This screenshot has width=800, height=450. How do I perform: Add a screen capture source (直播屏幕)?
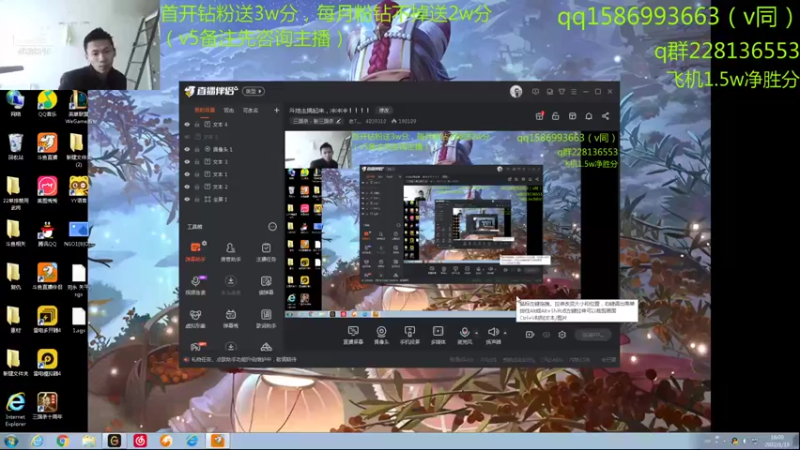(353, 335)
